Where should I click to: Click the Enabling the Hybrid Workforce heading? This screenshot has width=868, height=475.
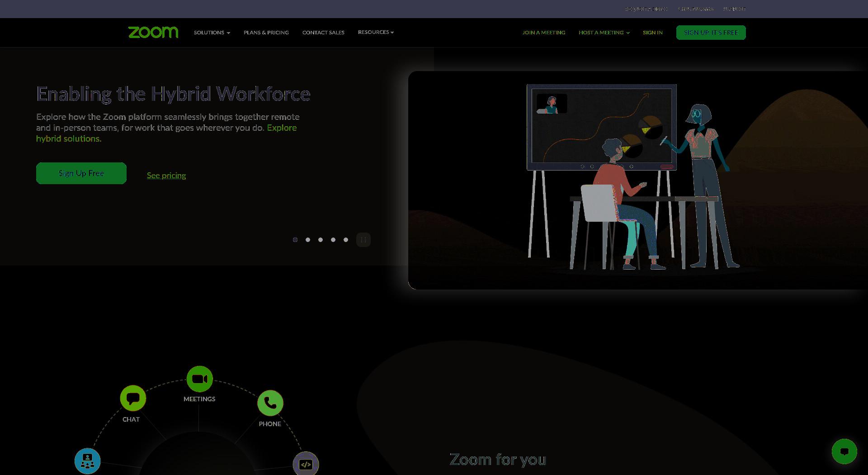(173, 94)
